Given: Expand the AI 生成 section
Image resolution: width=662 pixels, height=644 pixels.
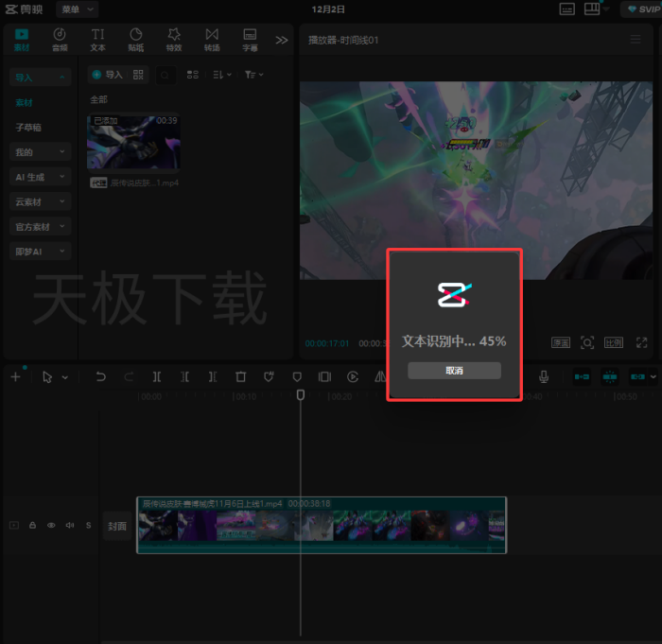Looking at the screenshot, I should (x=40, y=177).
